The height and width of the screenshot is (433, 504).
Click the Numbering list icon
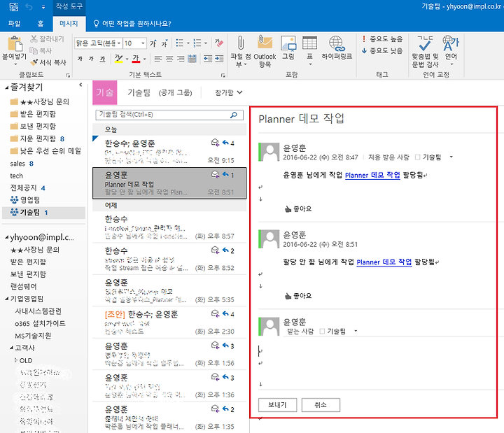[197, 43]
